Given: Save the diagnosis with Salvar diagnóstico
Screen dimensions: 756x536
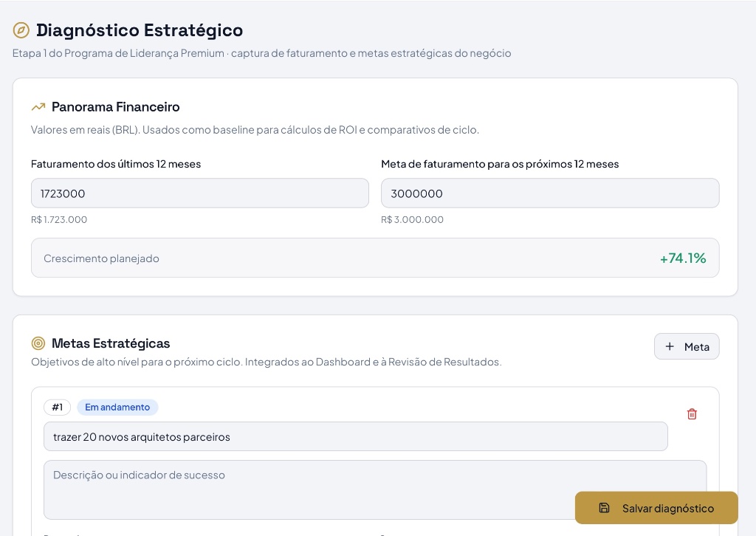Looking at the screenshot, I should point(656,507).
